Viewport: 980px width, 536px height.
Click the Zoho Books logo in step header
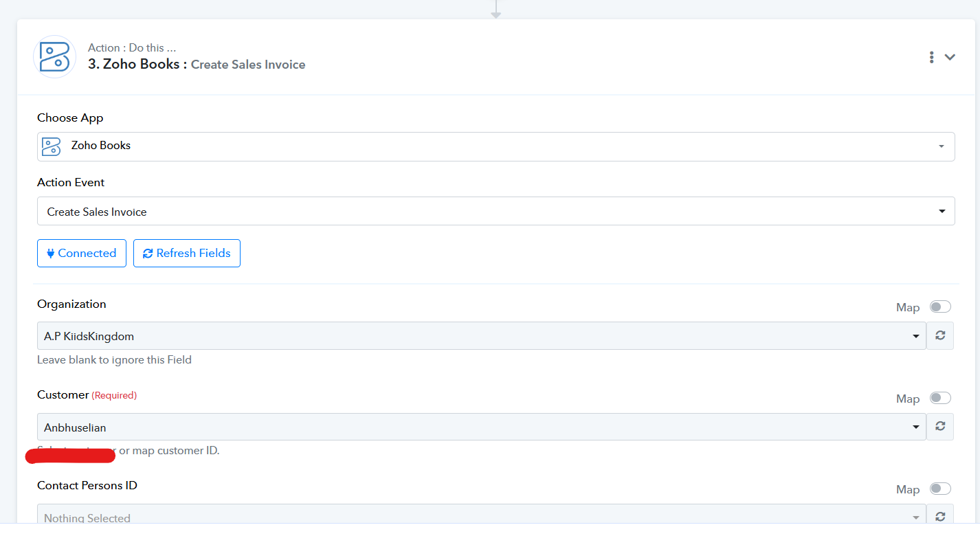point(54,57)
